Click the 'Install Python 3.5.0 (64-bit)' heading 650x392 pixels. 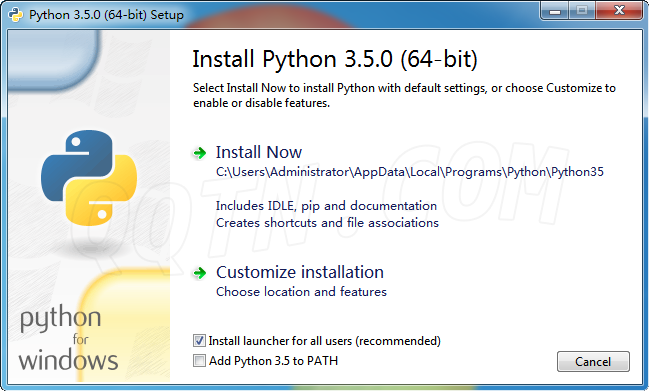point(335,59)
